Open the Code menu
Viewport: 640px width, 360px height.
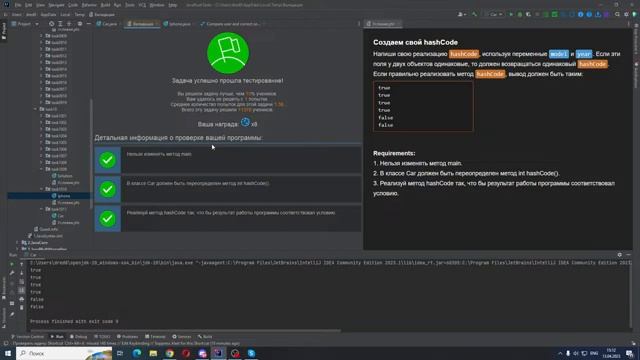(x=73, y=5)
